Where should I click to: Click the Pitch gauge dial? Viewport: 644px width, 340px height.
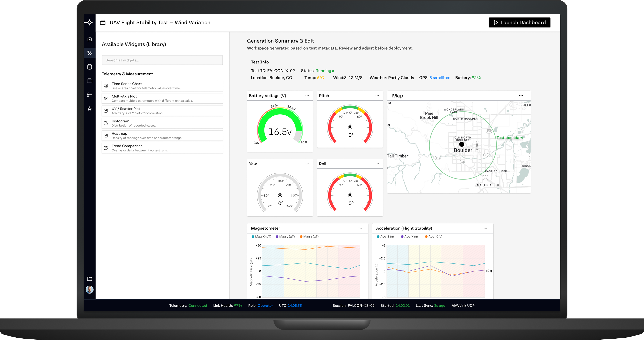[x=350, y=124]
